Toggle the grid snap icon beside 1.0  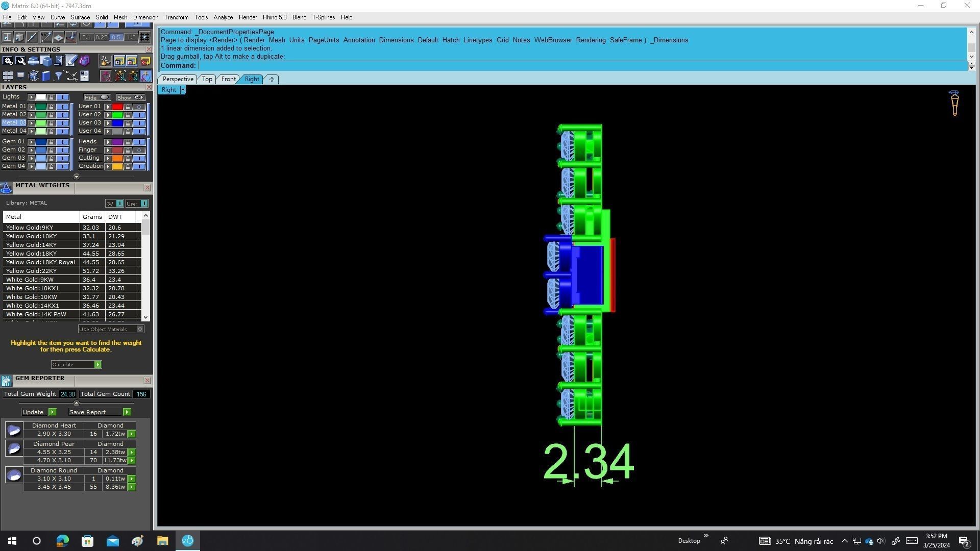[144, 37]
